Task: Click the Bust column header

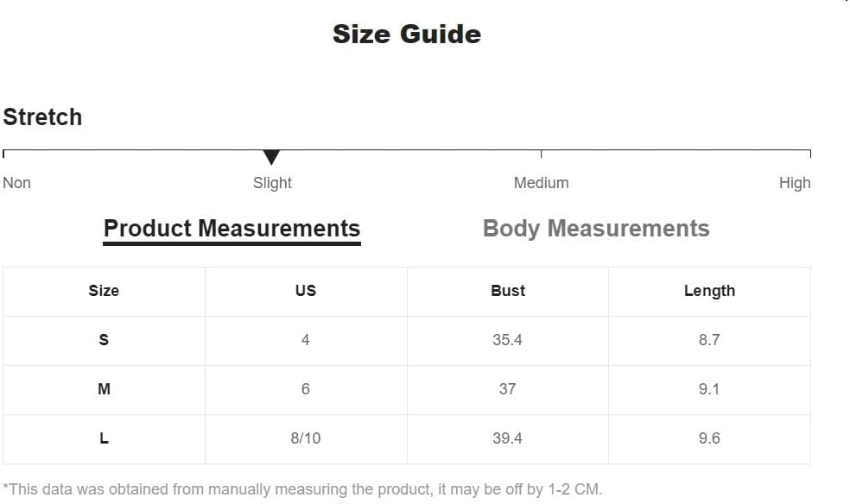Action: coord(508,291)
